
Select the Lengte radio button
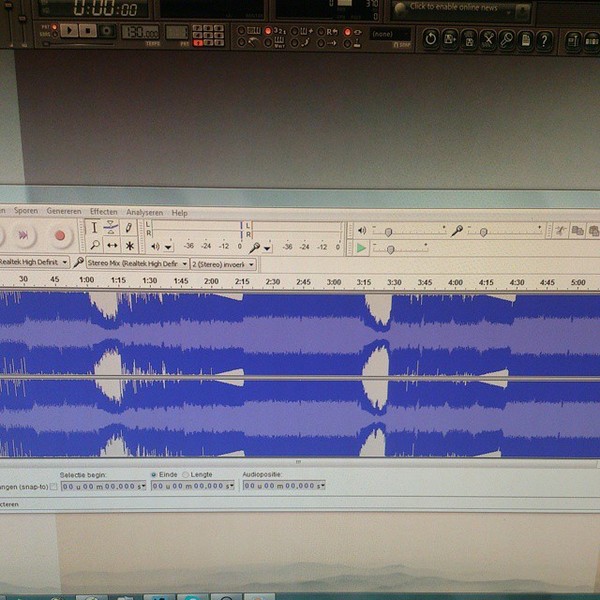point(186,475)
